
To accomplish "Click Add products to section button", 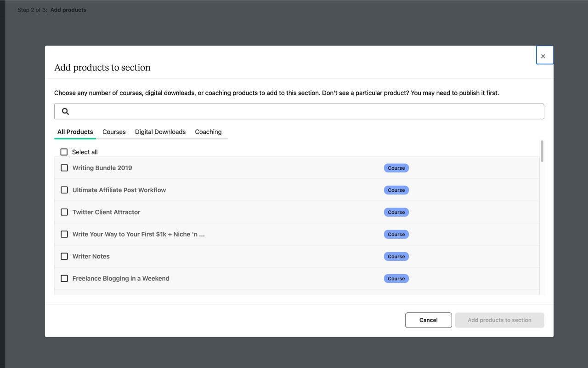I will click(499, 320).
